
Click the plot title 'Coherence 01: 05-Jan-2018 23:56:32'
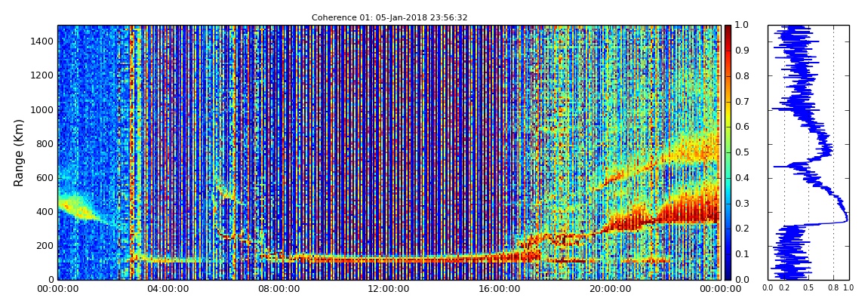coord(389,17)
